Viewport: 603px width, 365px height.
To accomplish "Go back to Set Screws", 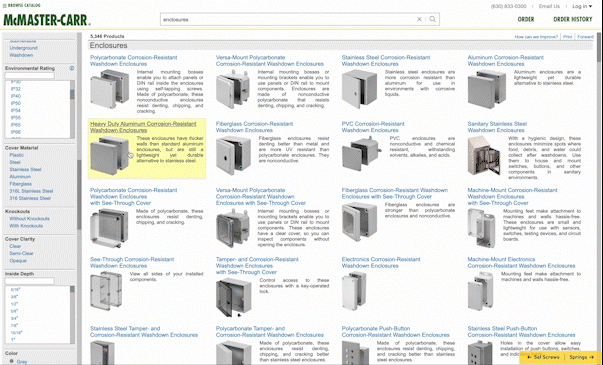I will (543, 357).
